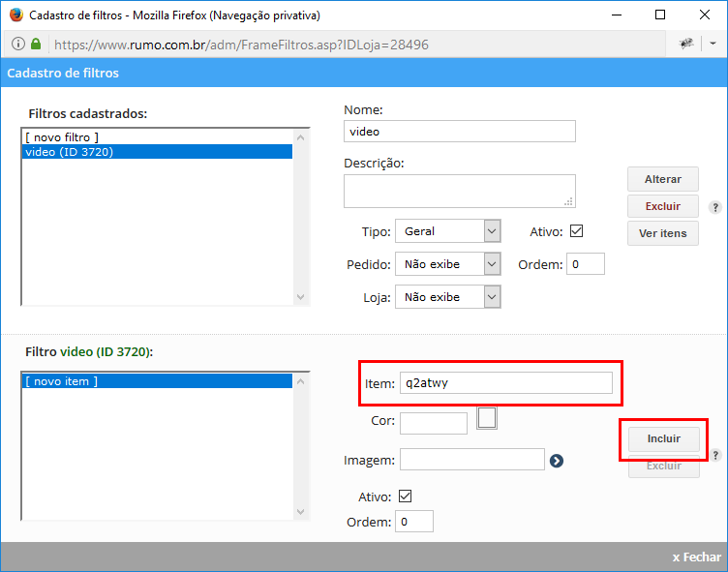Image resolution: width=728 pixels, height=572 pixels.
Task: Click the Alterar button
Action: coord(662,179)
